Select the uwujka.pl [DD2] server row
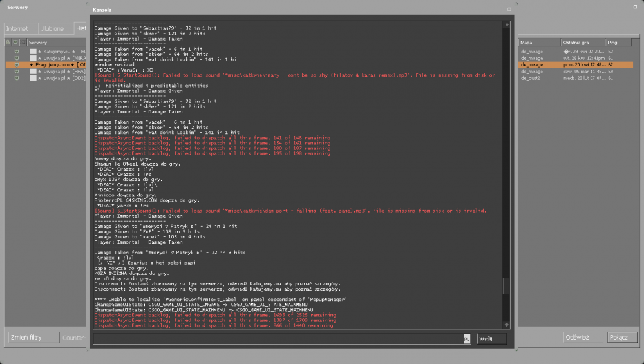The height and width of the screenshot is (364, 644). 46,78
